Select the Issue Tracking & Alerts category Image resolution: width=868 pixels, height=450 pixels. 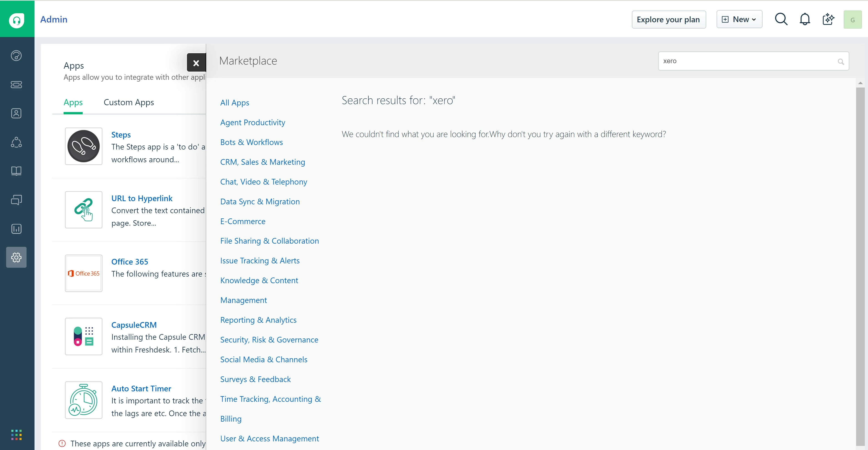260,261
